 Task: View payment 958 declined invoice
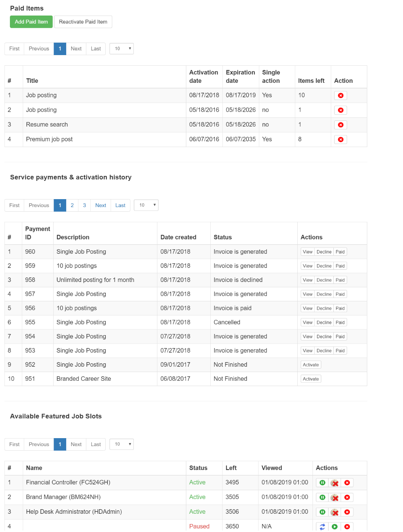(308, 280)
